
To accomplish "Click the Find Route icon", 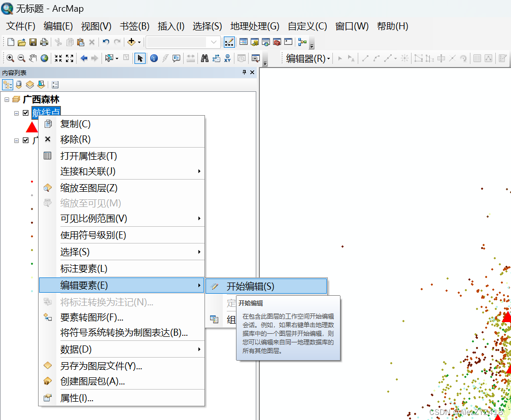I will tap(216, 58).
